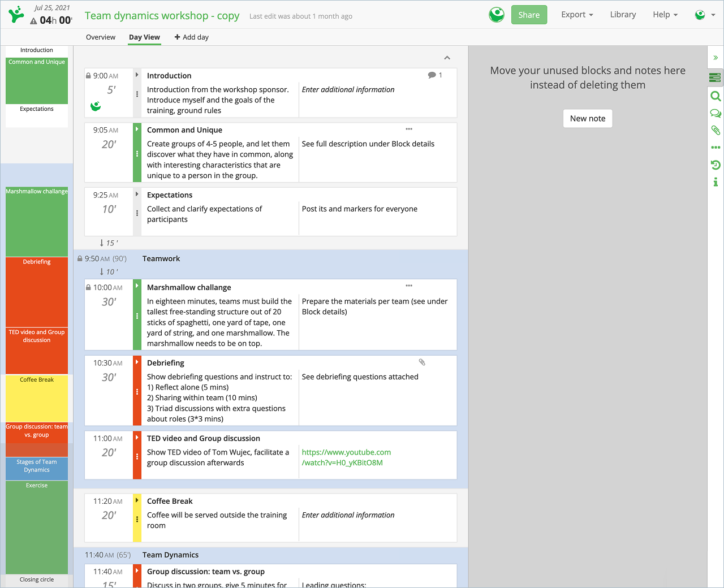This screenshot has height=588, width=724.
Task: Open the info icon in right sidebar
Action: [716, 182]
